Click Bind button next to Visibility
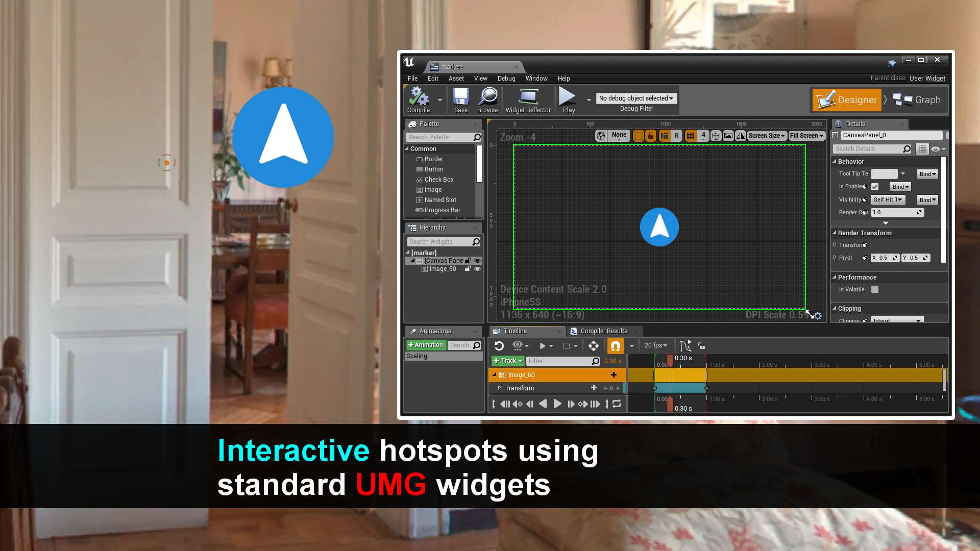Viewport: 980px width, 551px height. 927,200
